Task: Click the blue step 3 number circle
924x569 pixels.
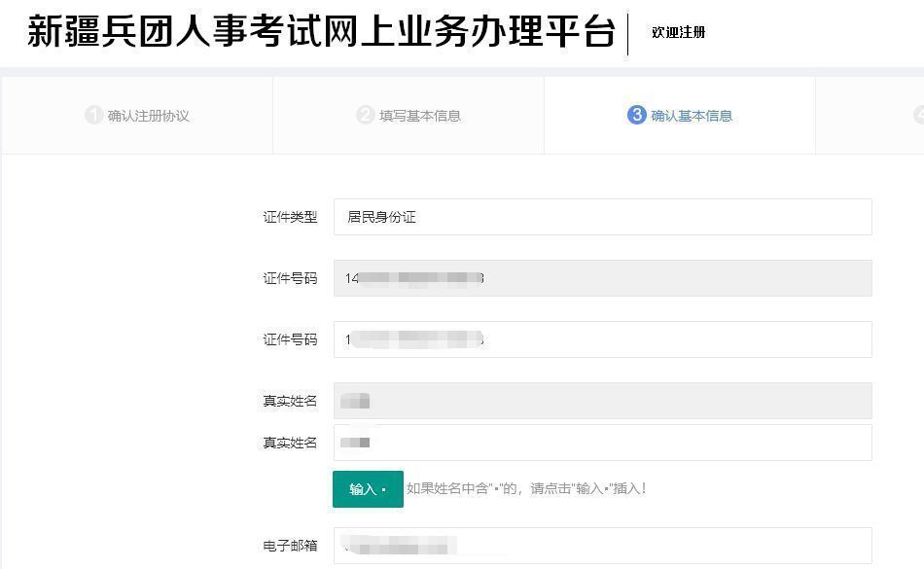Action: pos(636,116)
